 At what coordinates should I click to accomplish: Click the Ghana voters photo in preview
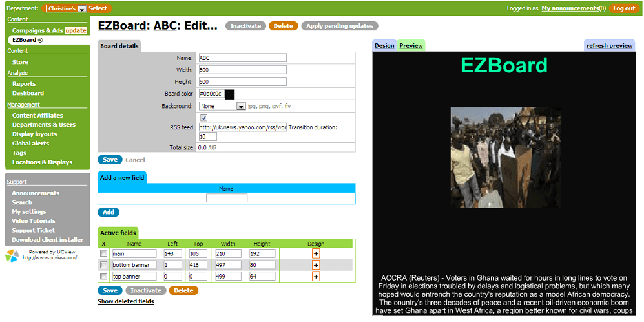506,158
